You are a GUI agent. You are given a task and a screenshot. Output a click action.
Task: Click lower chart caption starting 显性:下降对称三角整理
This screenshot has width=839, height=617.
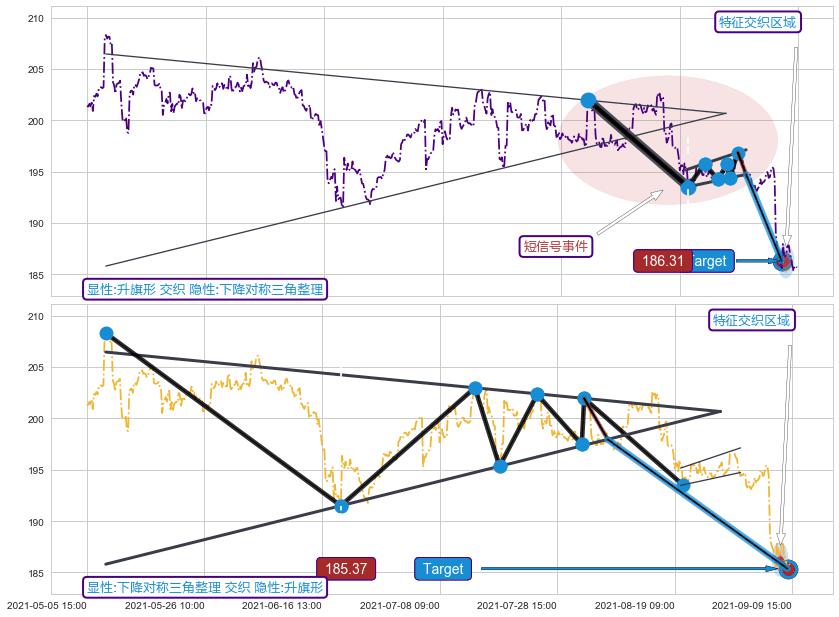pyautogui.click(x=205, y=587)
